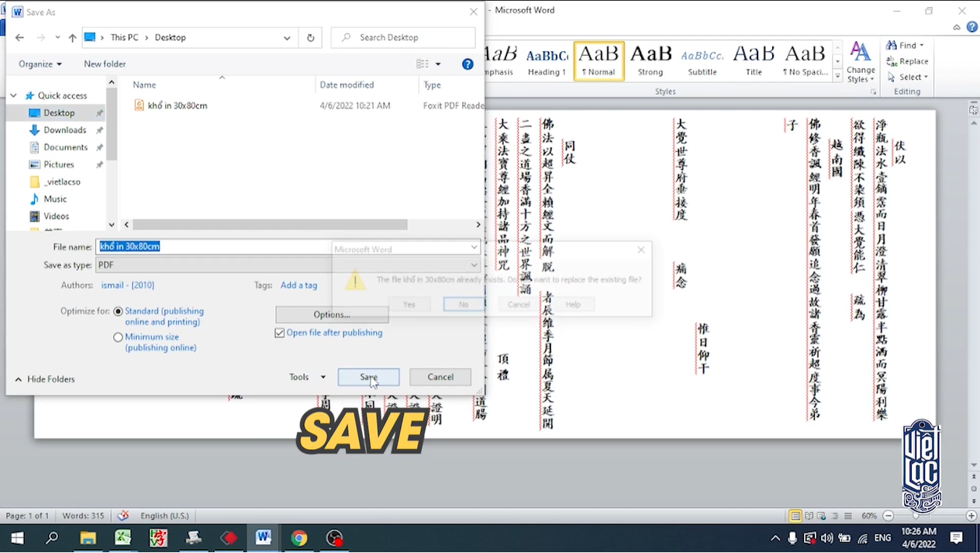The height and width of the screenshot is (553, 980).
Task: Open Change Styles in the ribbon
Action: coord(860,62)
